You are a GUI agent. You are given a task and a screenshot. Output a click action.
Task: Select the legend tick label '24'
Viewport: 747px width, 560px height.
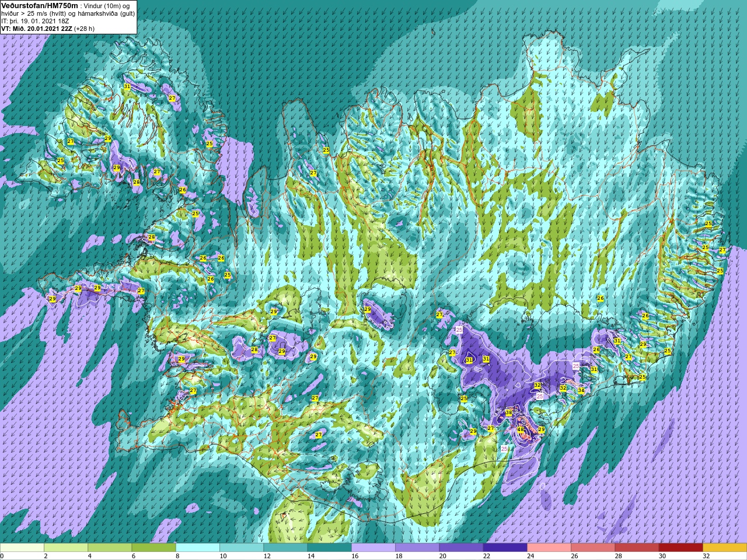[x=530, y=556]
